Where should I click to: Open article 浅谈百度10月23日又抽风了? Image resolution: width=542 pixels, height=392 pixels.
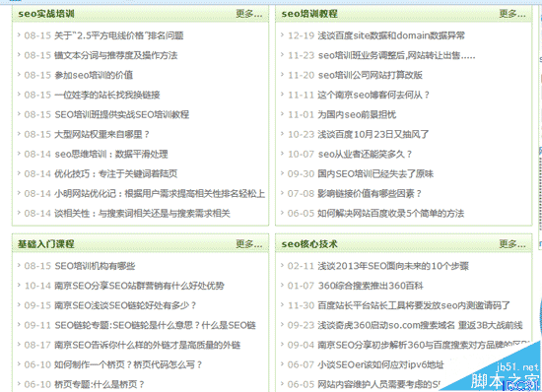click(373, 134)
